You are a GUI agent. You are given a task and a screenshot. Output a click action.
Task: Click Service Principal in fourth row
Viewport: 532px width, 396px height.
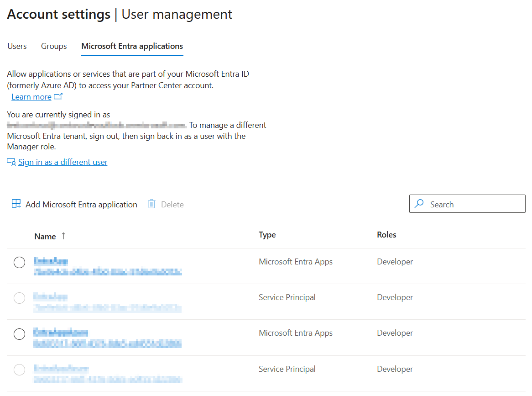pyautogui.click(x=287, y=369)
